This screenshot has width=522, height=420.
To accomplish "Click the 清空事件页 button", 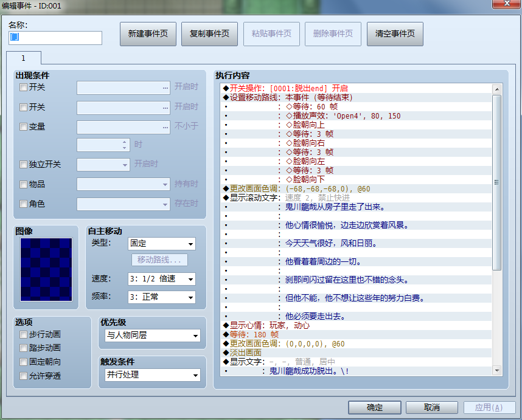I will (395, 33).
